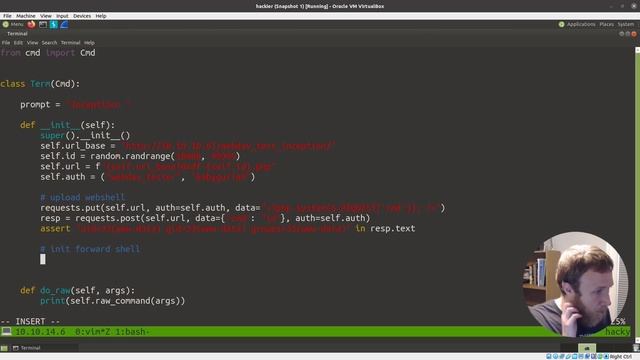Viewport: 640px width, 360px height.
Task: Open the System menu in top panel
Action: tap(626, 24)
